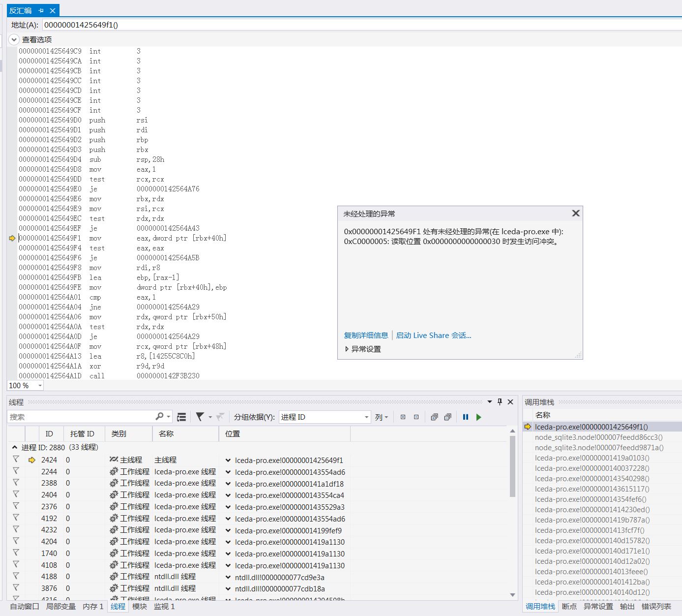682x616 pixels.
Task: Click the search magnifier icon in threads panel
Action: click(x=159, y=417)
